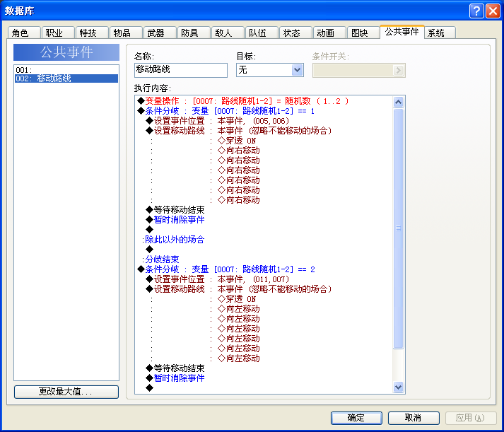Click scroll down arrow of 执行内容 list
This screenshot has height=432, width=504.
pyautogui.click(x=398, y=387)
